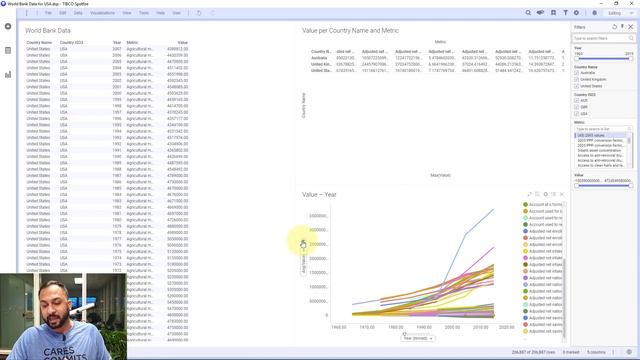Open the gear settings icon in toolbar
This screenshot has width=640, height=360.
[x=576, y=13]
